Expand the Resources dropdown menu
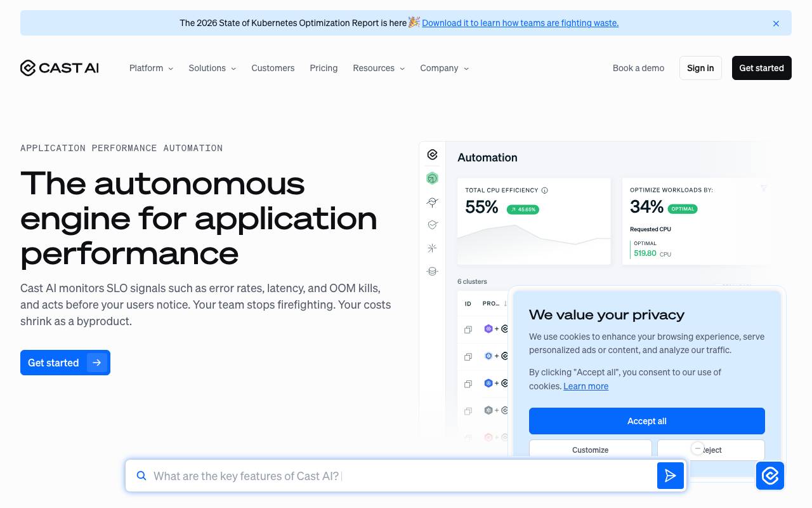 tap(379, 68)
